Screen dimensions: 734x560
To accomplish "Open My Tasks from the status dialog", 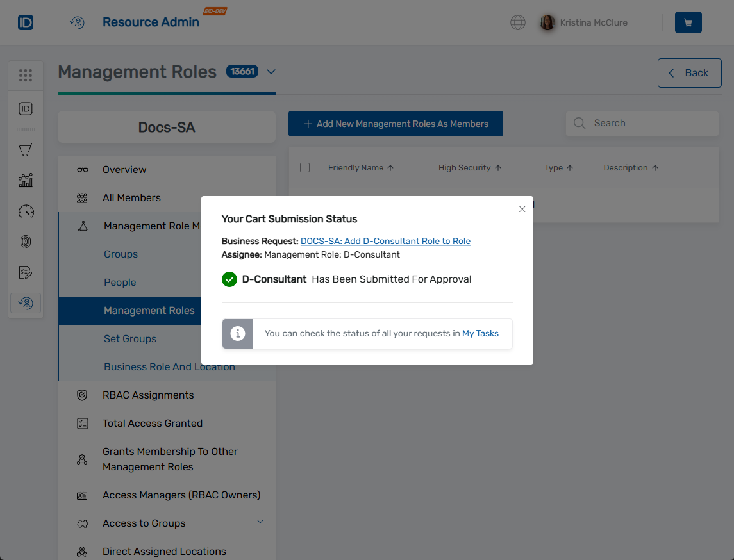I will click(480, 333).
